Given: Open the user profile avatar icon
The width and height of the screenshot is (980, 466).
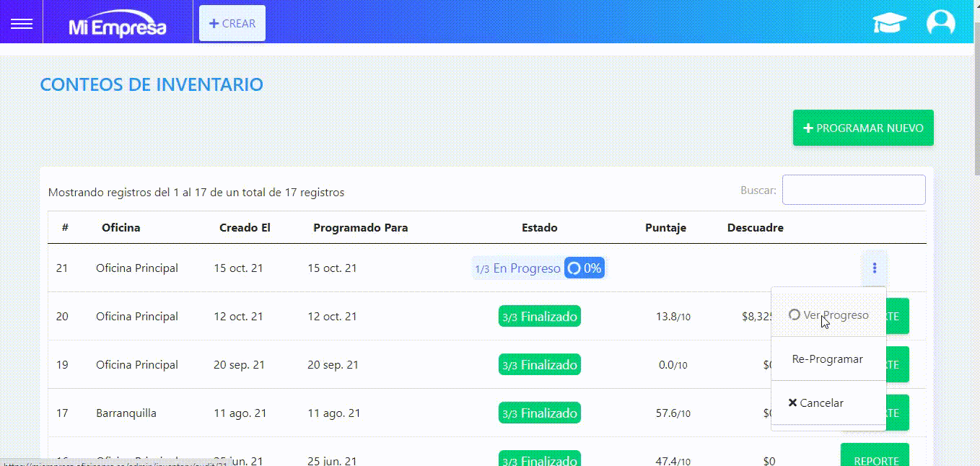Looking at the screenshot, I should (x=940, y=23).
